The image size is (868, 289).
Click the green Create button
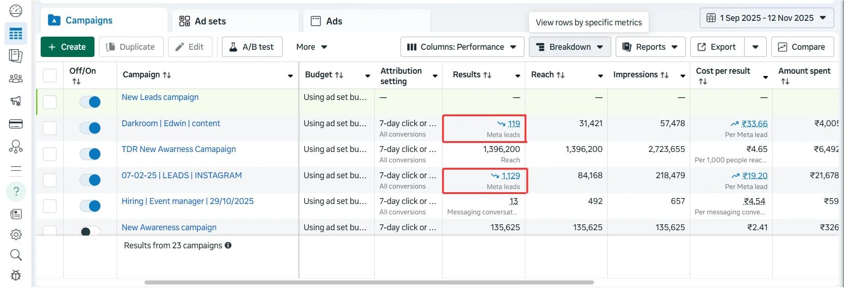click(67, 47)
